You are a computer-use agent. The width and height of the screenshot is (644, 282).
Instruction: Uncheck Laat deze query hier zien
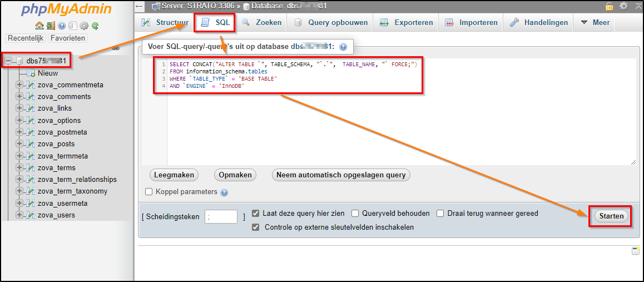[x=255, y=214]
